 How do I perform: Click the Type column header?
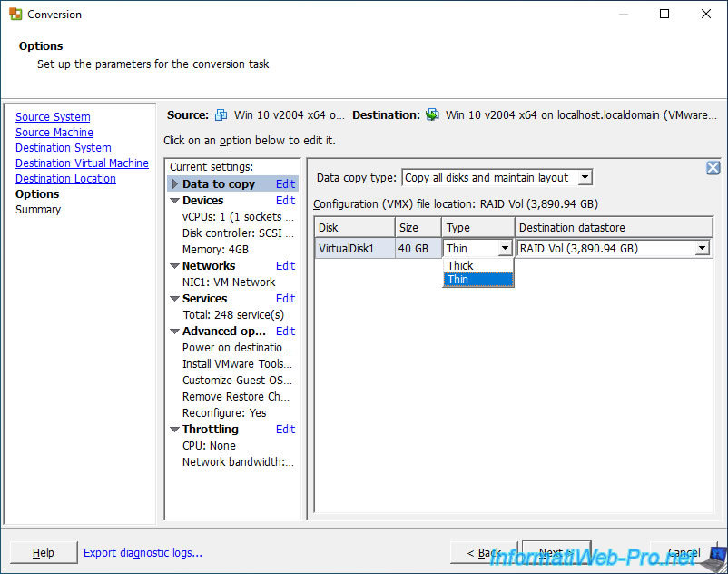point(478,228)
